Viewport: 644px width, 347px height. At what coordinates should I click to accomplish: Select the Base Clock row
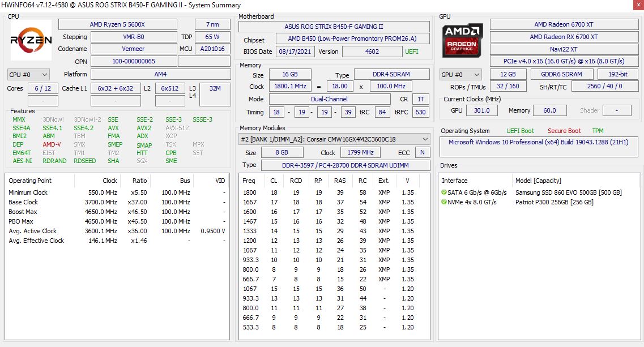117,202
